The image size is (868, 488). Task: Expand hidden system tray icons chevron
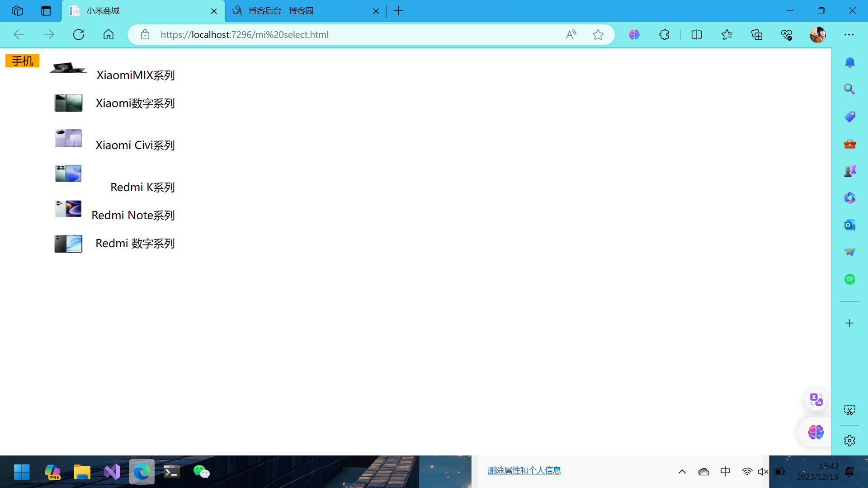[x=682, y=472]
